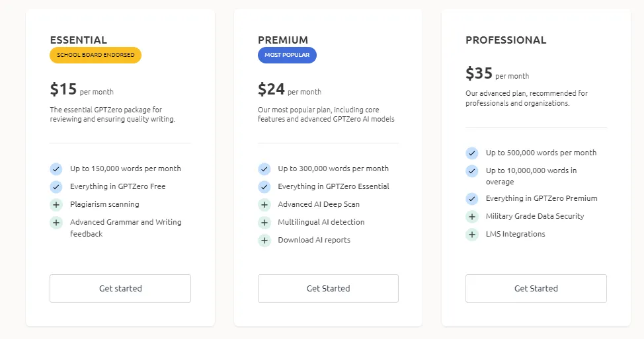Screen dimensions: 644x339
Task: Click the $35 per month price
Action: [x=497, y=73]
